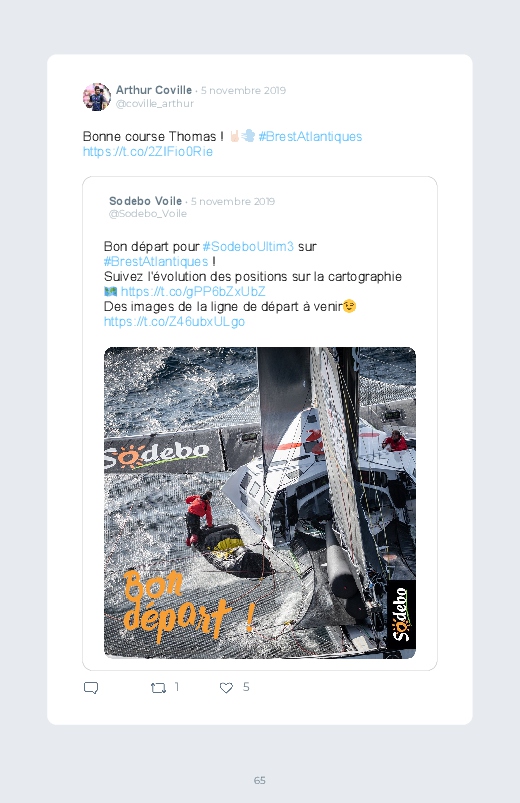This screenshot has height=803, width=520.
Task: Open the Arthur Coville author name
Action: point(154,90)
